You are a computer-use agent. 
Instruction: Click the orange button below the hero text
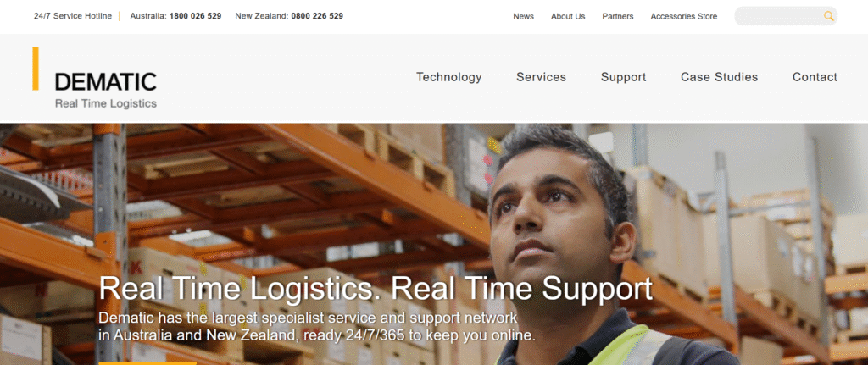(147, 363)
